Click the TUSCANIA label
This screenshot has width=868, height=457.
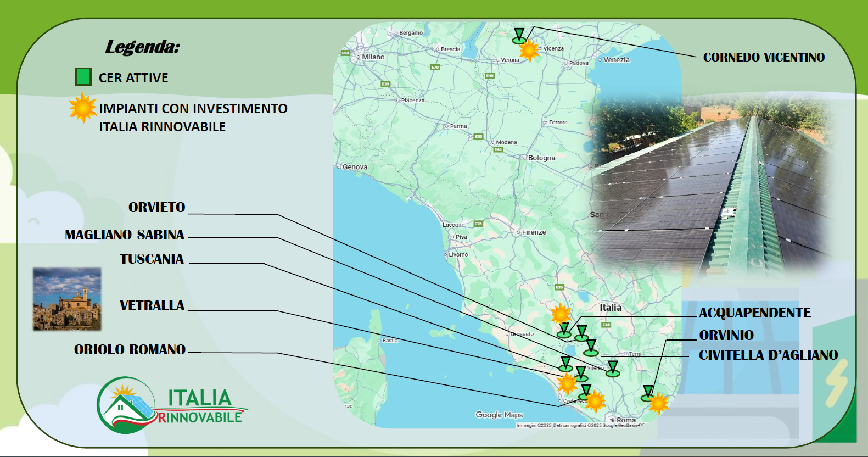coord(152,259)
